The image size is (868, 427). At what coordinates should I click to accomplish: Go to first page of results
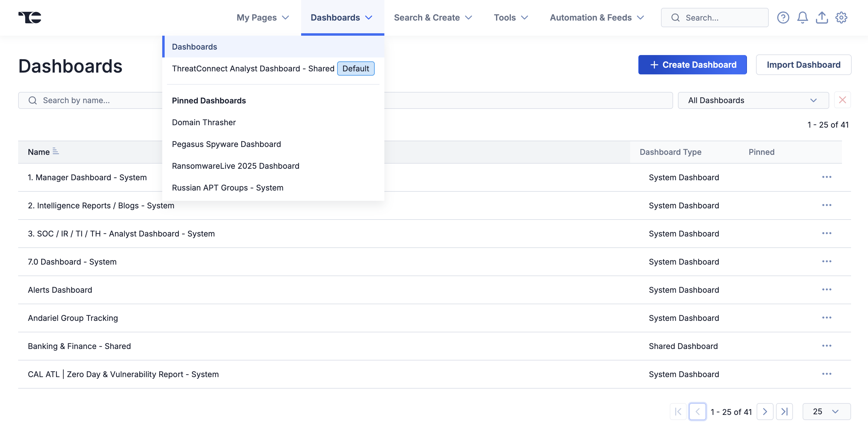pos(678,412)
